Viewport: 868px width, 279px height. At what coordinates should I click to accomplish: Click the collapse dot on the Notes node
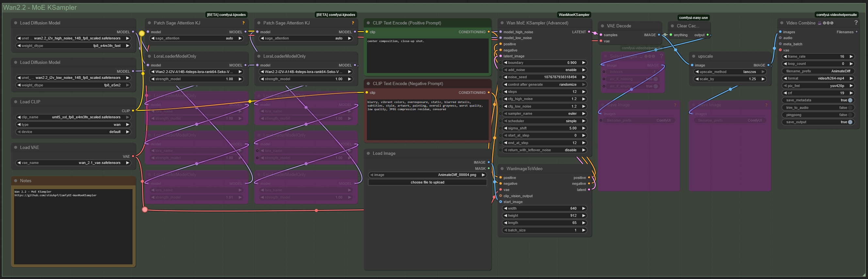tap(15, 181)
